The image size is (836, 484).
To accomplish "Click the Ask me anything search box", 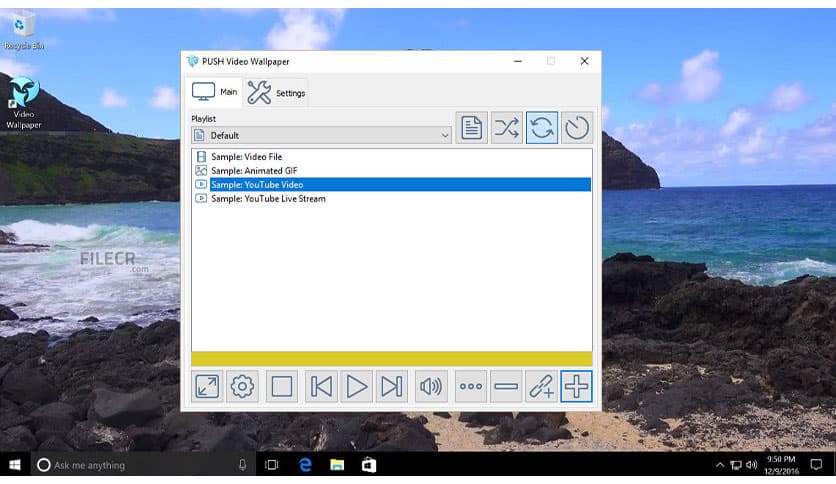I will (142, 465).
